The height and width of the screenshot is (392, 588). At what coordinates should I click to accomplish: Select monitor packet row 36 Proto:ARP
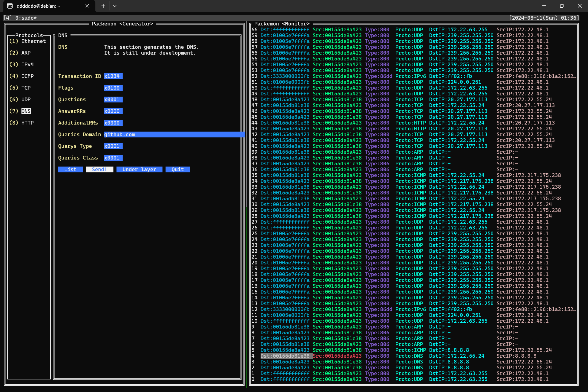(x=414, y=169)
